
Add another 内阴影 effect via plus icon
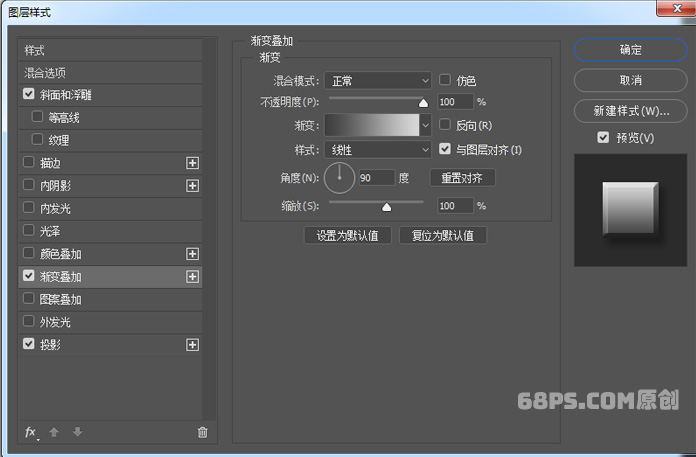(192, 185)
